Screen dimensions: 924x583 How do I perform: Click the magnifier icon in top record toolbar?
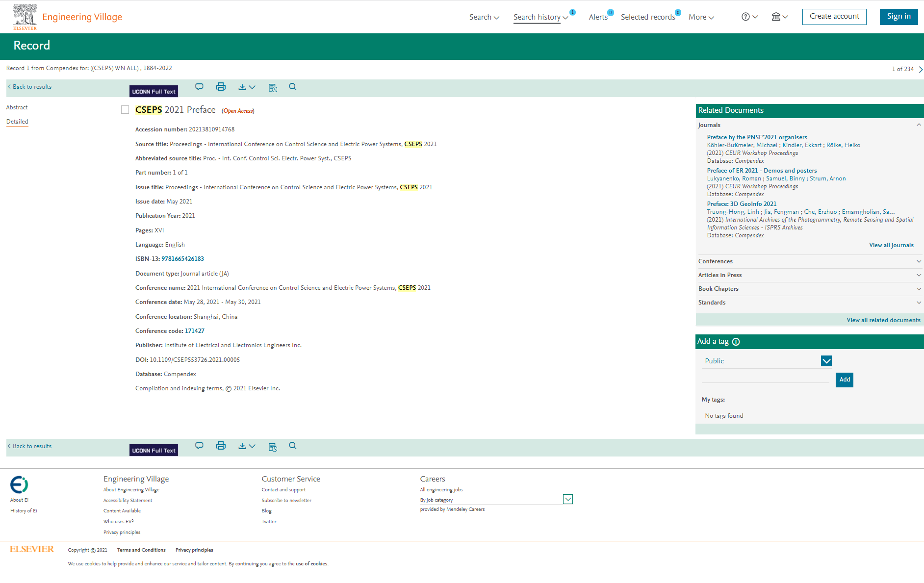click(293, 87)
